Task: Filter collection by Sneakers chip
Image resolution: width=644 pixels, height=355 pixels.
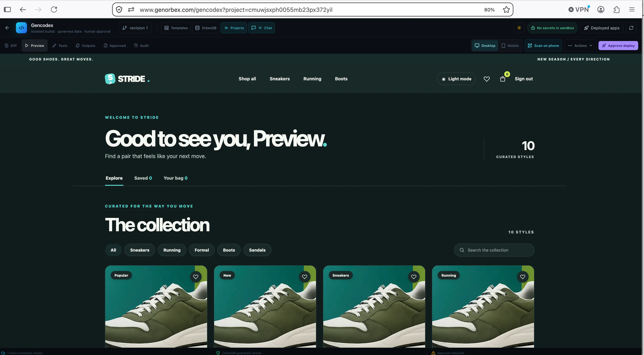Action: [x=140, y=250]
